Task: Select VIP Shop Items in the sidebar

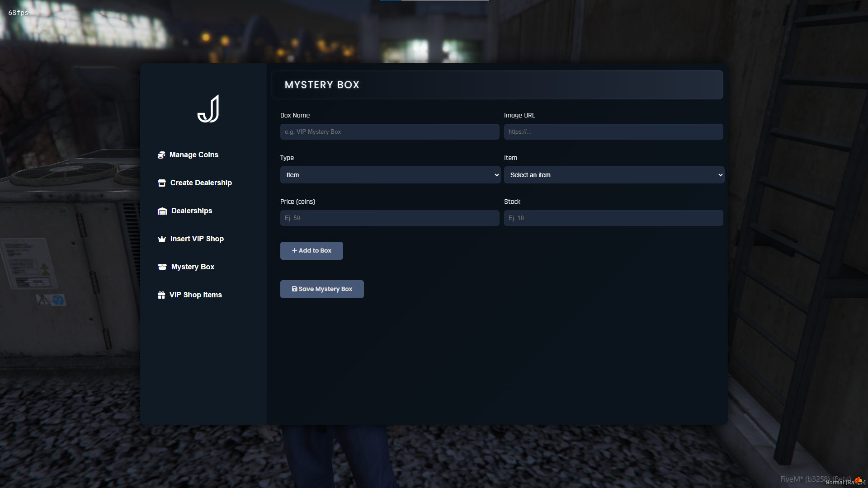Action: tap(195, 295)
